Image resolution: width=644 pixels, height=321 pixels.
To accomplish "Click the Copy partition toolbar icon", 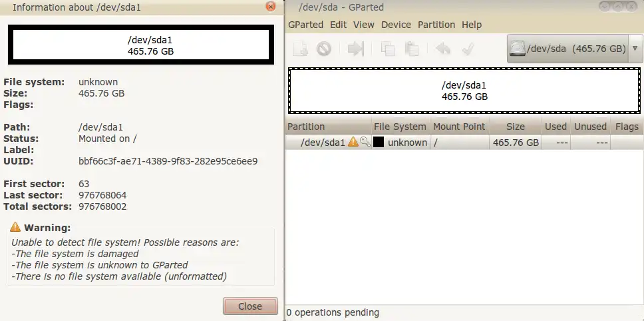I will (x=387, y=49).
